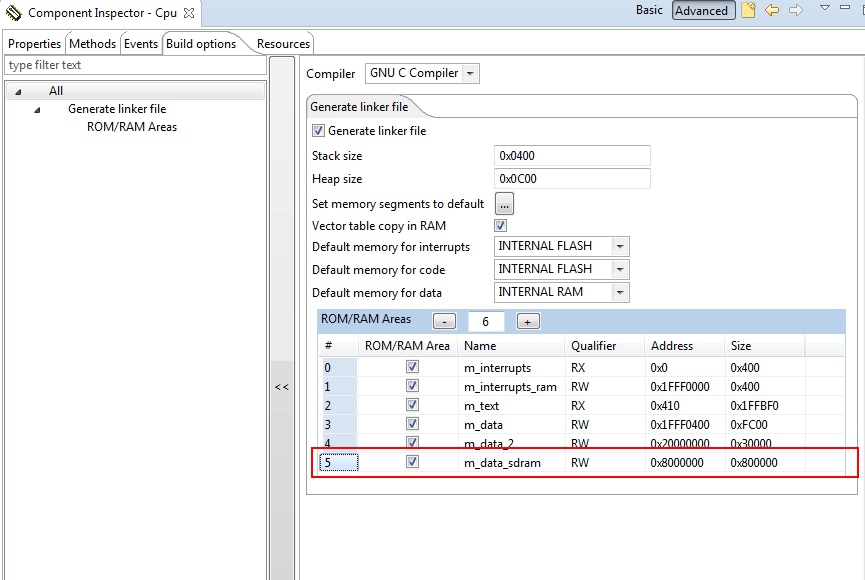Collapse the All tree node
Viewport: 865px width, 580px height.
coord(18,92)
